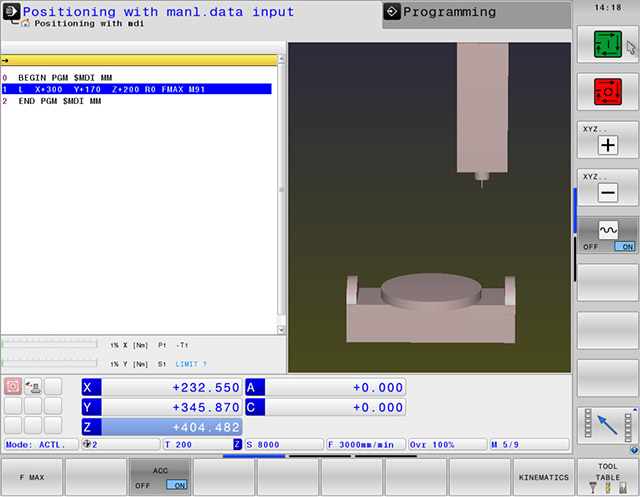This screenshot has width=640, height=497.
Task: Switch to the Programming mode tab
Action: [x=476, y=14]
